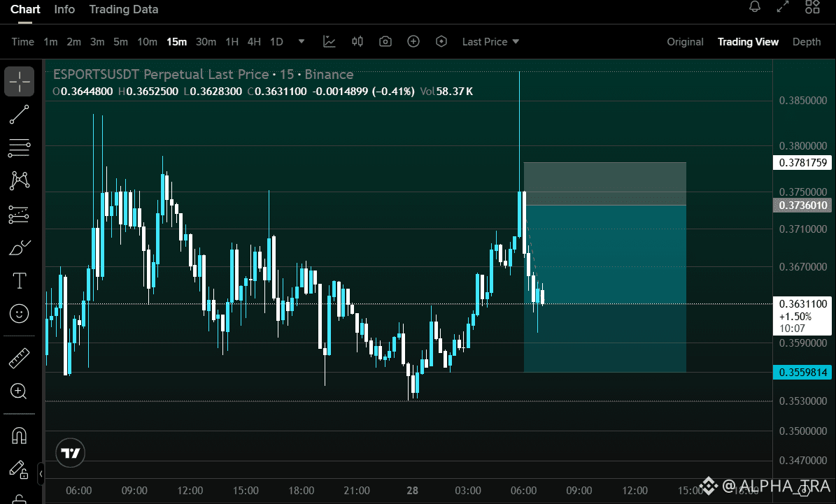
Task: Set interval to 3m
Action: (97, 41)
